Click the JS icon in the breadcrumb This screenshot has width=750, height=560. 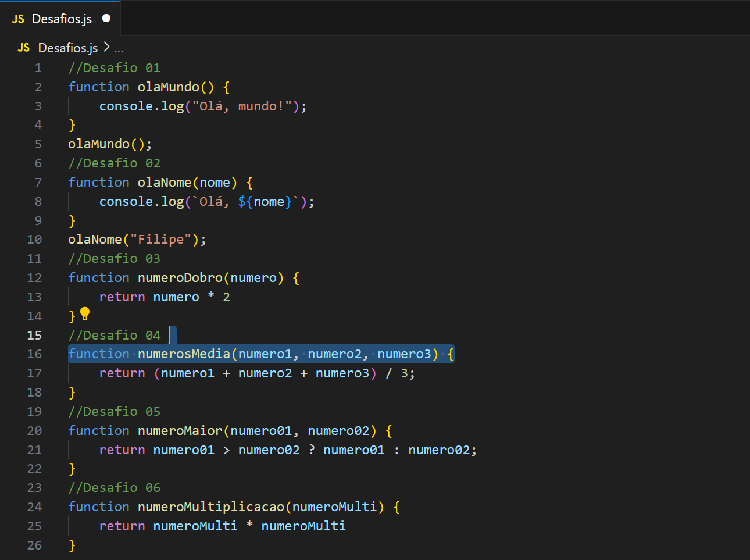(24, 48)
